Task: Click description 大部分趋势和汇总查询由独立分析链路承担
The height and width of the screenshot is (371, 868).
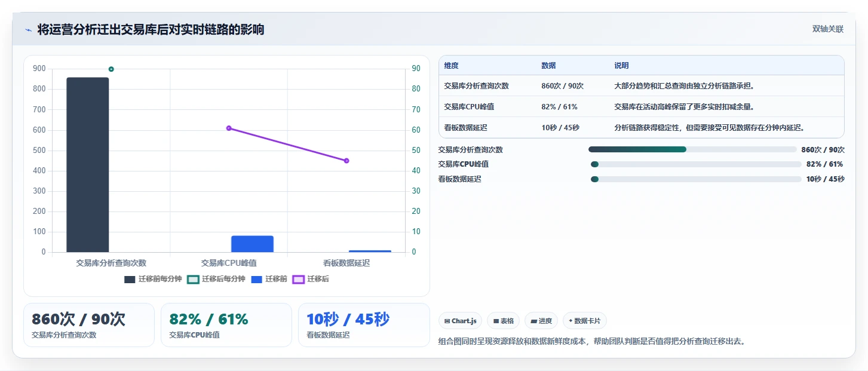Action: pos(685,86)
